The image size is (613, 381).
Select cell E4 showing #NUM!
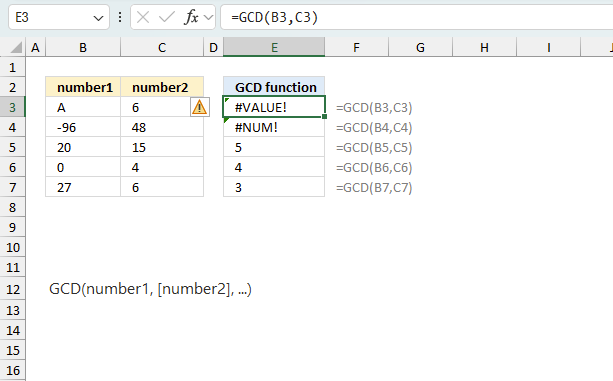tap(274, 127)
